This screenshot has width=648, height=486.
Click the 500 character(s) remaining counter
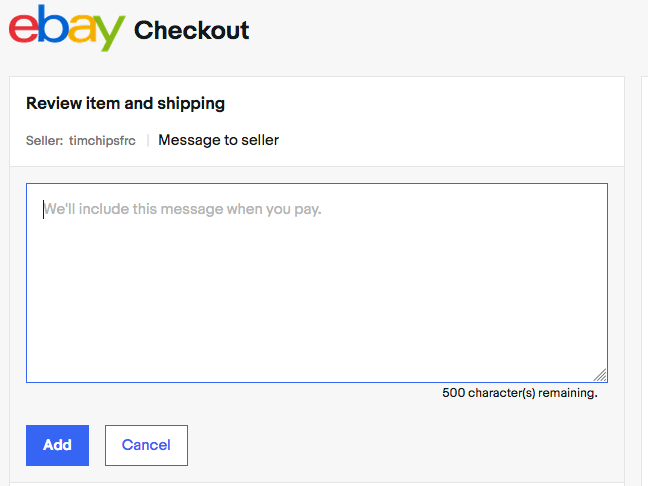519,393
